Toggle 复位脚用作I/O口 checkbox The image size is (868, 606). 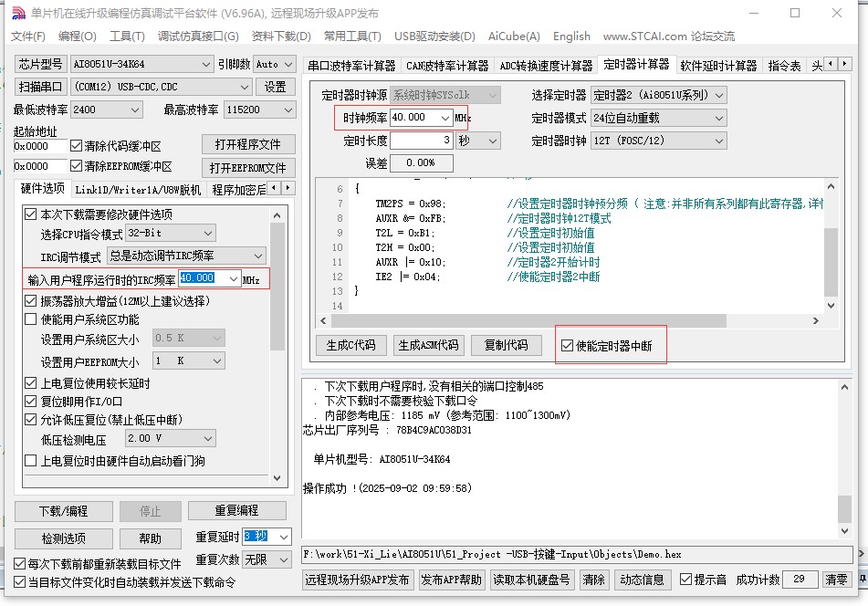(31, 402)
